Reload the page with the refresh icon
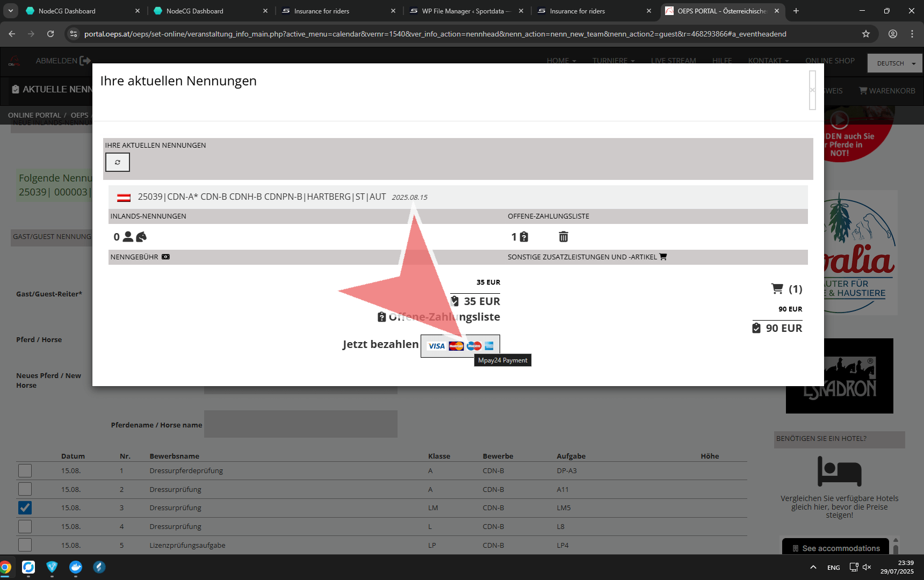924x580 pixels. (x=50, y=34)
